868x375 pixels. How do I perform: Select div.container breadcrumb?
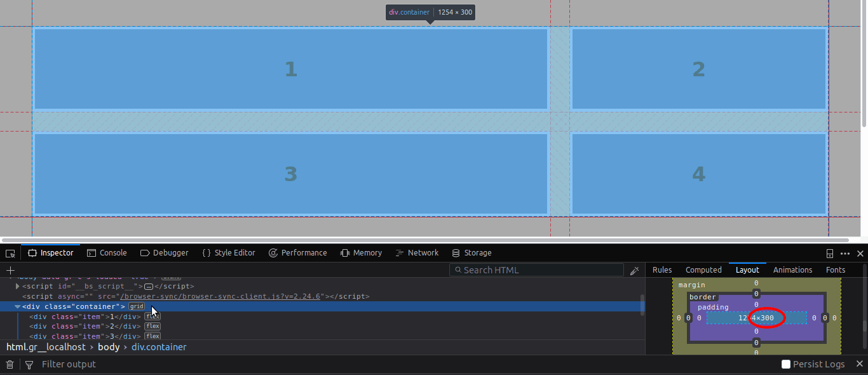tap(159, 347)
